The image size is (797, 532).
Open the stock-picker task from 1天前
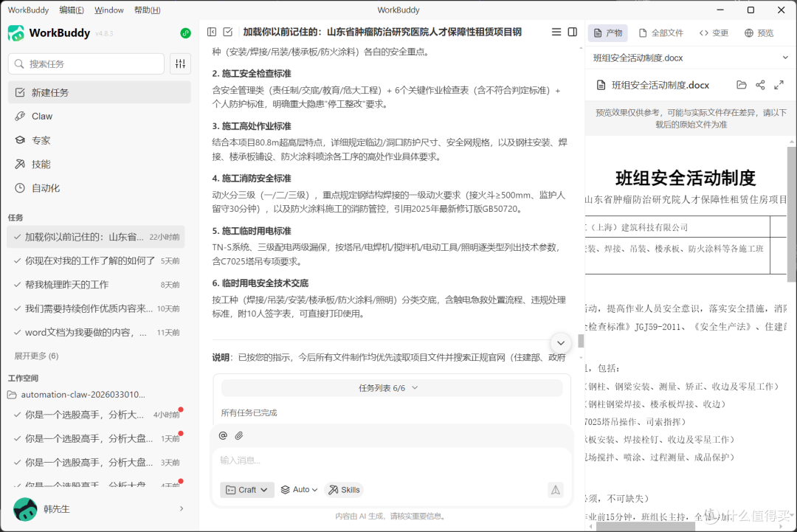coord(96,438)
